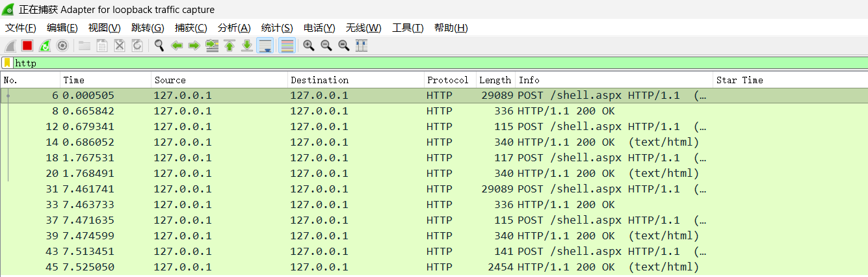Sort packets by Length column header

click(495, 80)
